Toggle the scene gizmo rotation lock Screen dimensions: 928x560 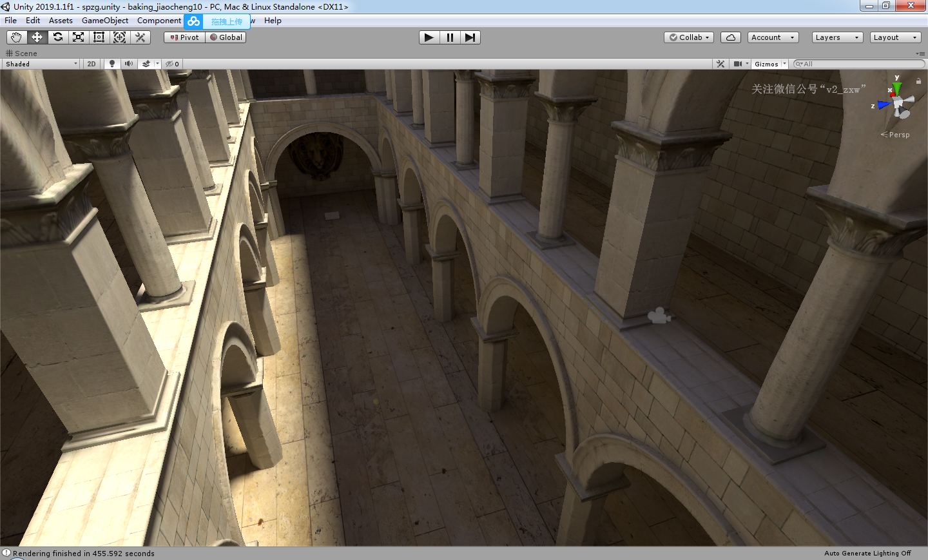point(918,81)
